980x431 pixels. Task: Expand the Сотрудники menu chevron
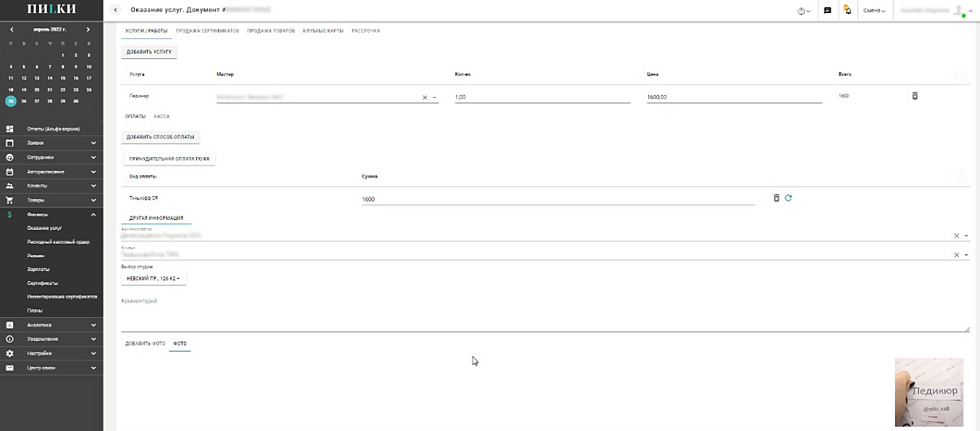point(94,157)
